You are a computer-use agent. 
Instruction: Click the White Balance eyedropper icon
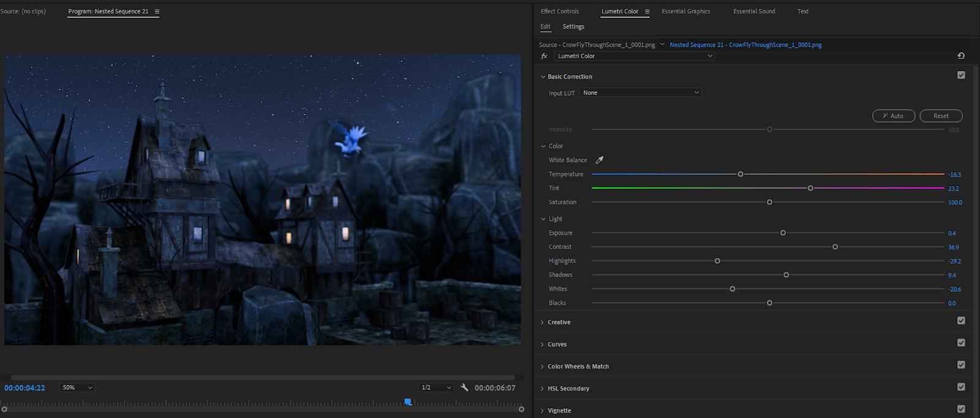(x=600, y=160)
